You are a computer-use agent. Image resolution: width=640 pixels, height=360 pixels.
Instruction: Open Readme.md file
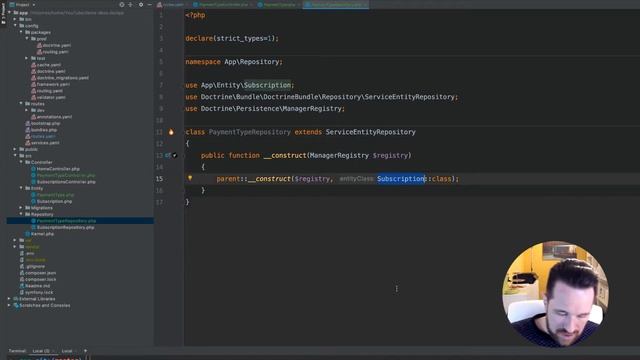coord(37,286)
